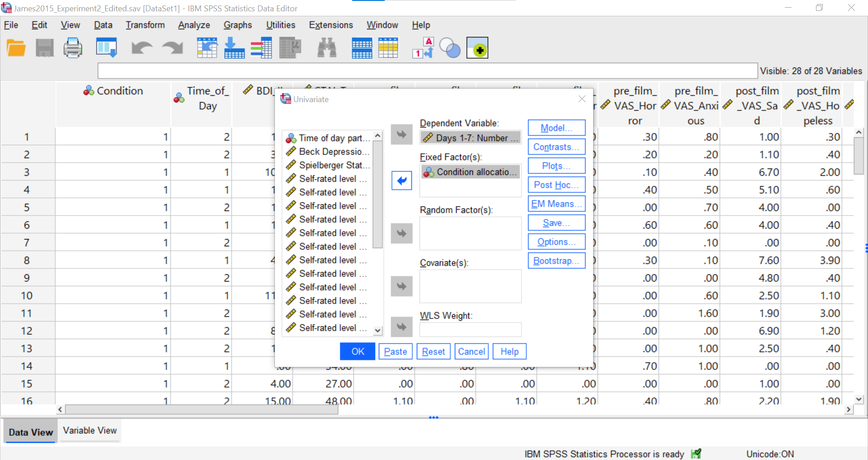The image size is (868, 460).
Task: Click variable list scroll up arrow
Action: coord(378,136)
